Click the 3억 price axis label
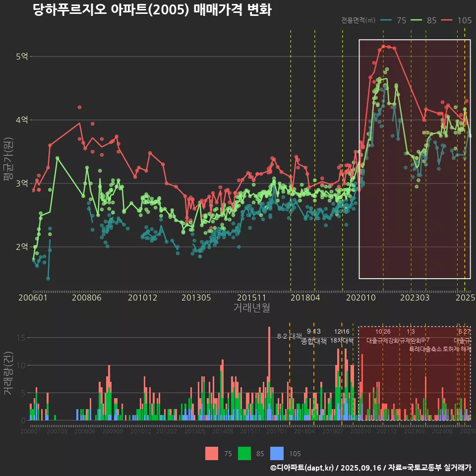476x476 pixels. [x=22, y=183]
